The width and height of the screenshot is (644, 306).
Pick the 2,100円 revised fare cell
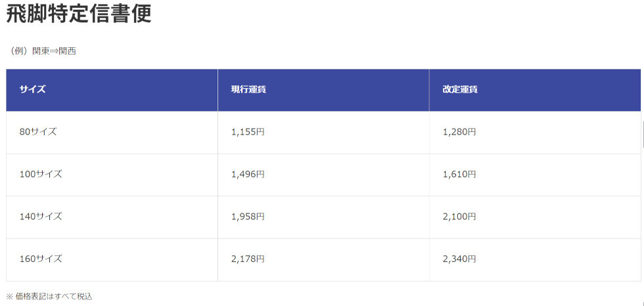tap(459, 216)
